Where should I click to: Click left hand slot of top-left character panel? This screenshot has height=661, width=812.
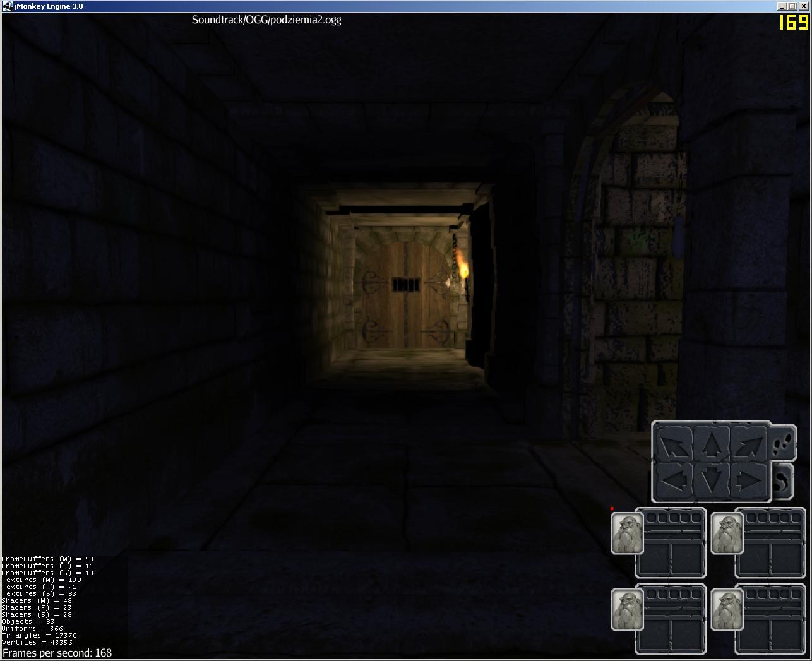[656, 557]
